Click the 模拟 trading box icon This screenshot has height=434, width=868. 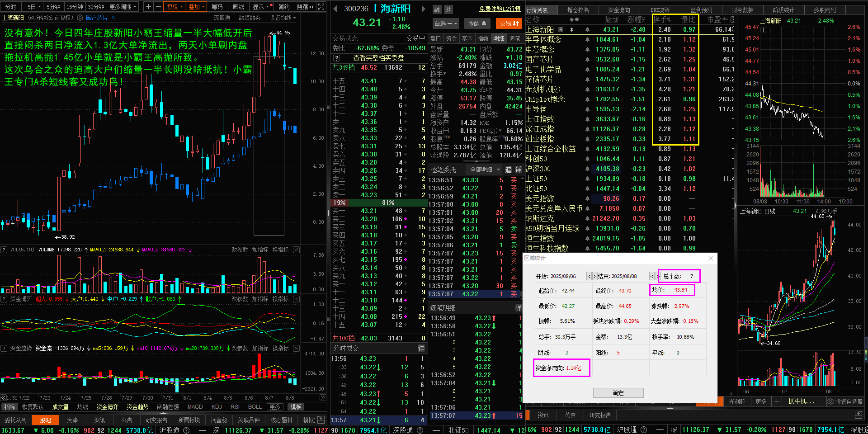click(321, 420)
